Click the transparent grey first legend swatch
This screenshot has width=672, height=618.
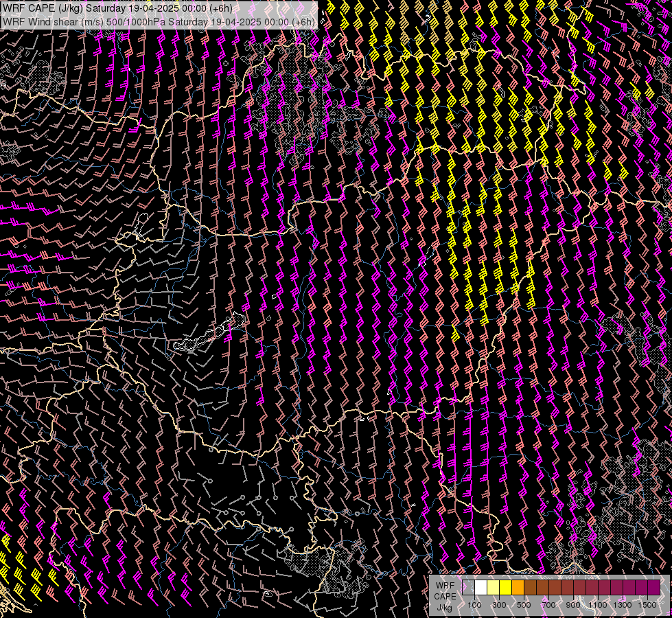pos(468,588)
